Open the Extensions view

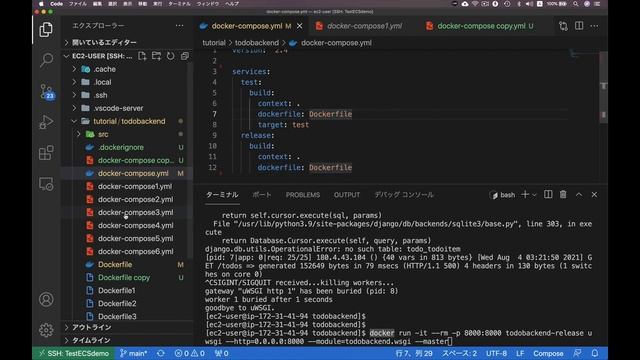coord(46,153)
